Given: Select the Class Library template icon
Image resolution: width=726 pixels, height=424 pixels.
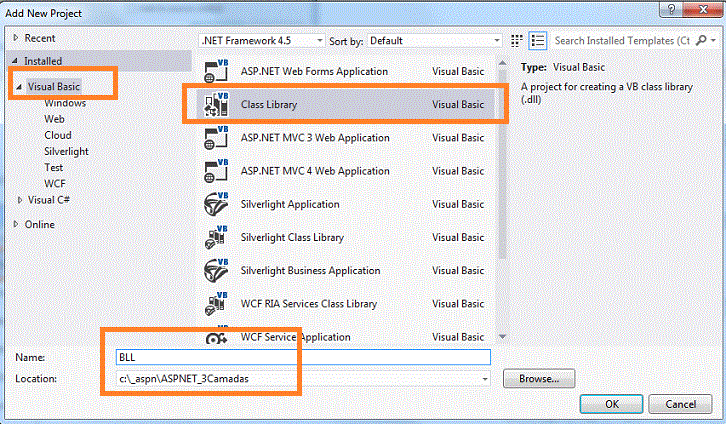Looking at the screenshot, I should [216, 105].
